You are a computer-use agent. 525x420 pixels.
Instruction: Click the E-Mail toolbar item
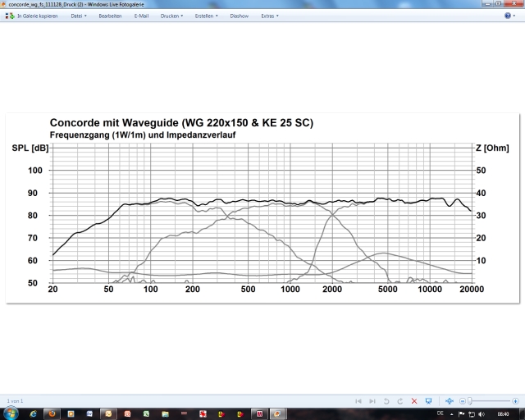click(x=141, y=16)
